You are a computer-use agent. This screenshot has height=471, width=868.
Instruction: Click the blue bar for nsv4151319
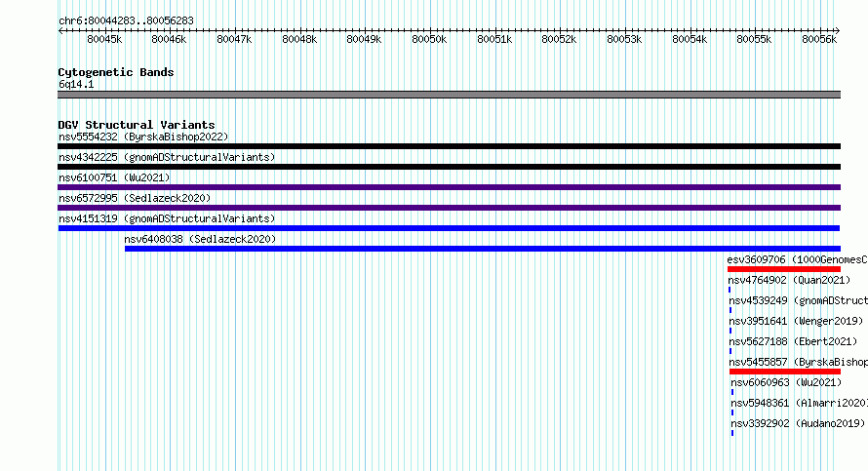(x=449, y=228)
